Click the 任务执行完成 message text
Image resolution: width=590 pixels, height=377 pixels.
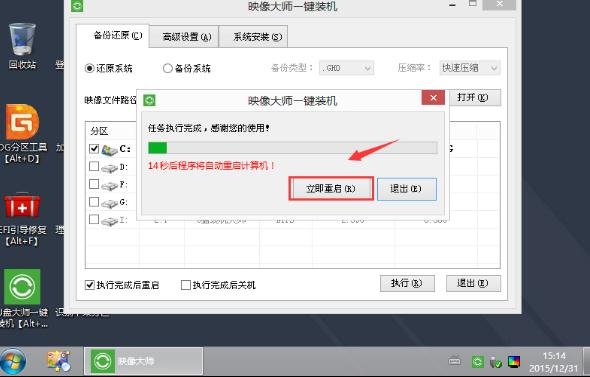click(208, 128)
